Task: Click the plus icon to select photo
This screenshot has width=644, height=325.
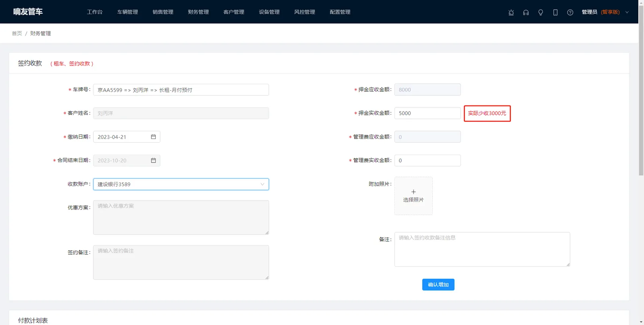Action: pyautogui.click(x=413, y=192)
